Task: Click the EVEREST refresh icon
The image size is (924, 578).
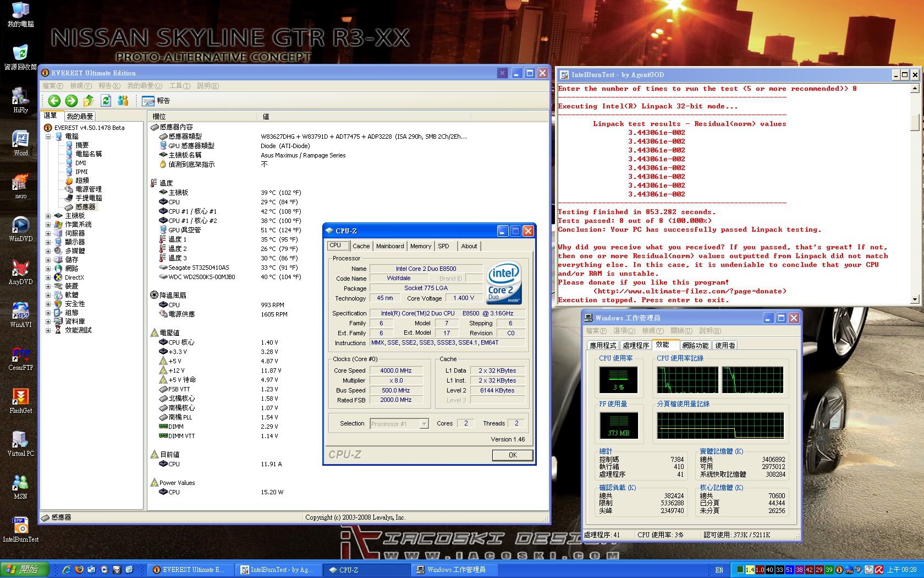Action: [x=106, y=100]
